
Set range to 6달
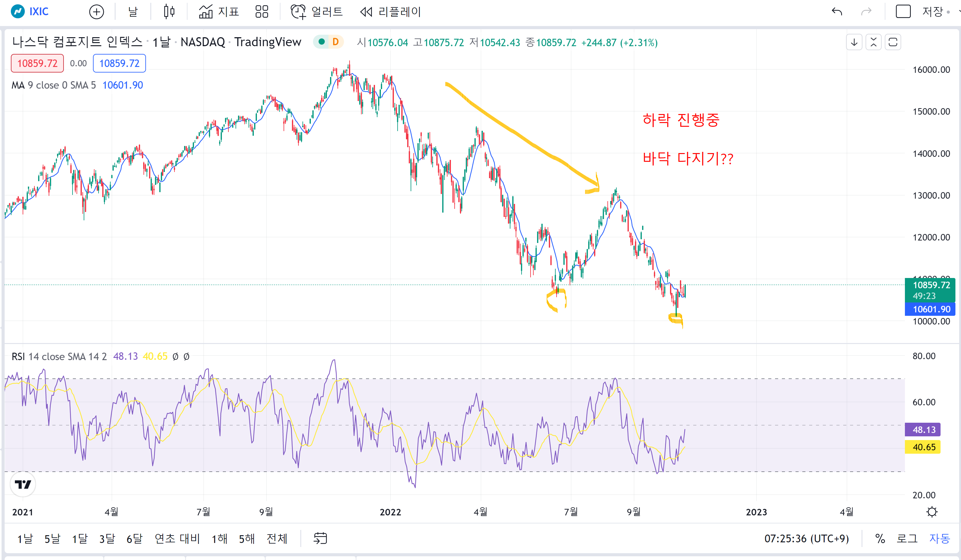pyautogui.click(x=134, y=539)
